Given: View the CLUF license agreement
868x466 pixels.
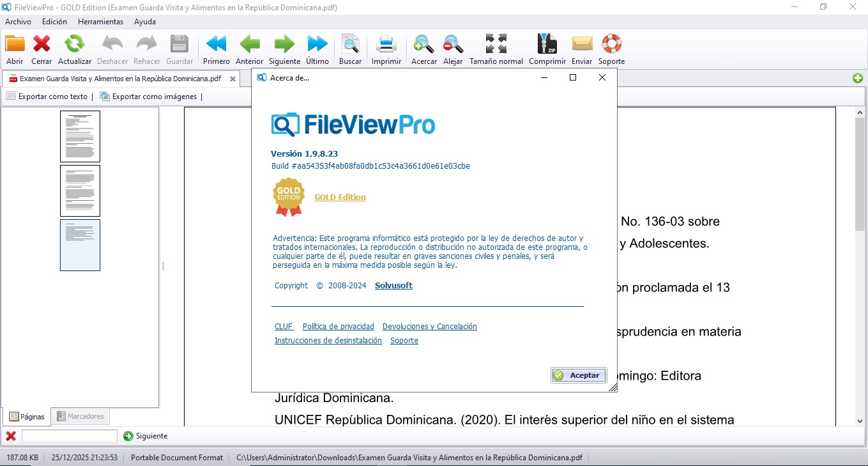Looking at the screenshot, I should 284,326.
